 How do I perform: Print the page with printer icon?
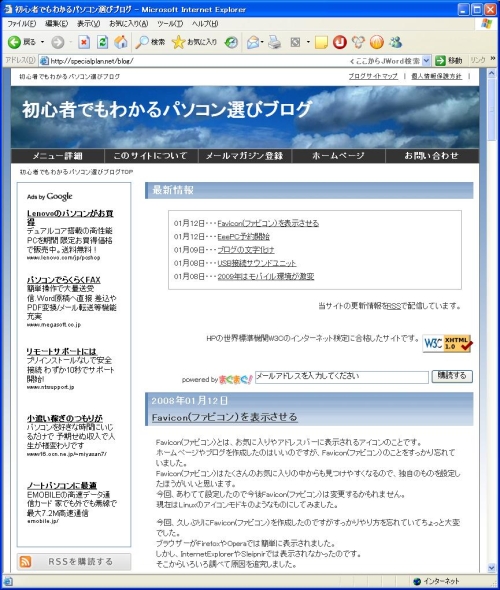[275, 42]
